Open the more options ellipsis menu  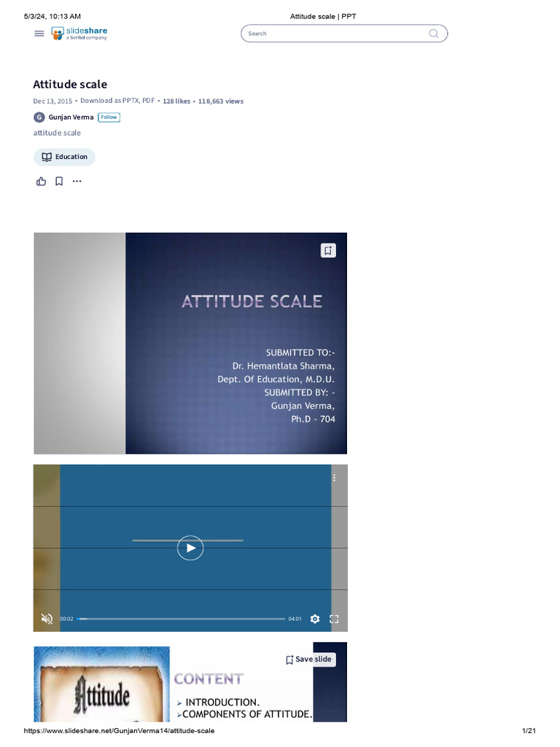point(77,182)
